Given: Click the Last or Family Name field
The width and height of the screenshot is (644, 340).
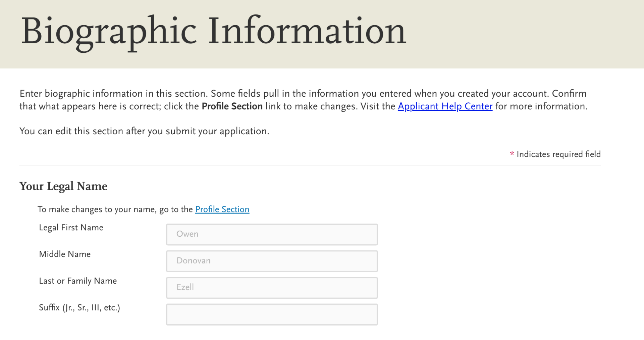Looking at the screenshot, I should [x=272, y=288].
